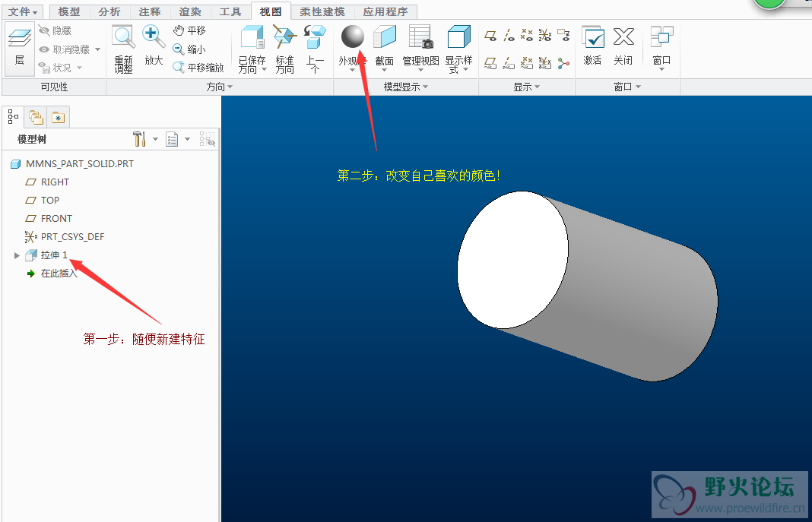Toggle axis tag display
This screenshot has height=522, width=812.
click(x=509, y=64)
